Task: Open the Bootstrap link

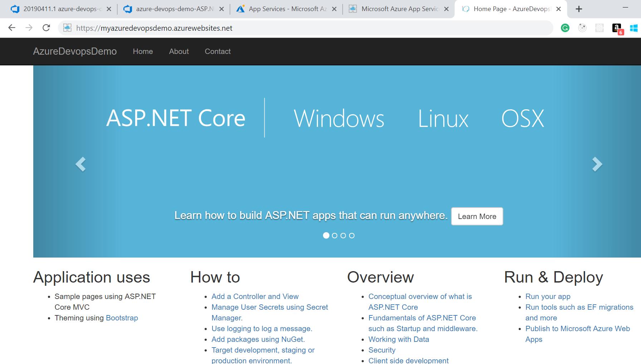Action: 122,318
